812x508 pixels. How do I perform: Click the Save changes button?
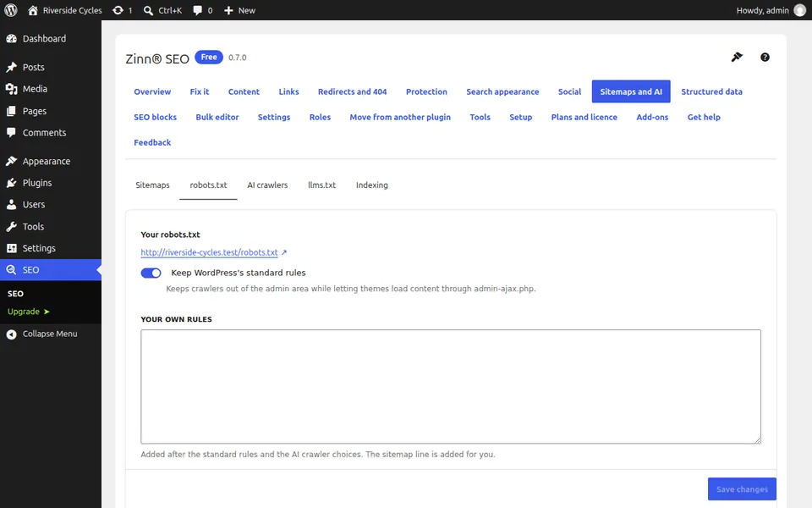tap(742, 489)
